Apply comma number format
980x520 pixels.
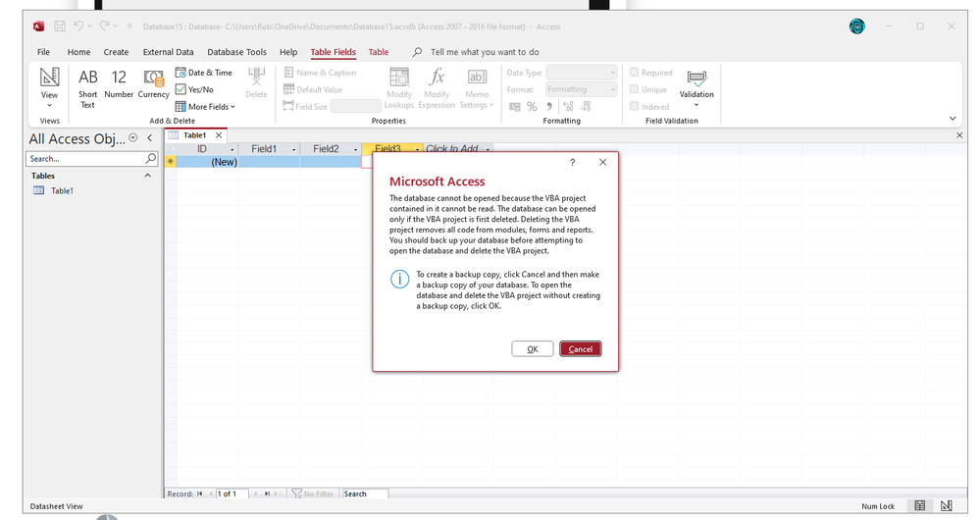548,106
